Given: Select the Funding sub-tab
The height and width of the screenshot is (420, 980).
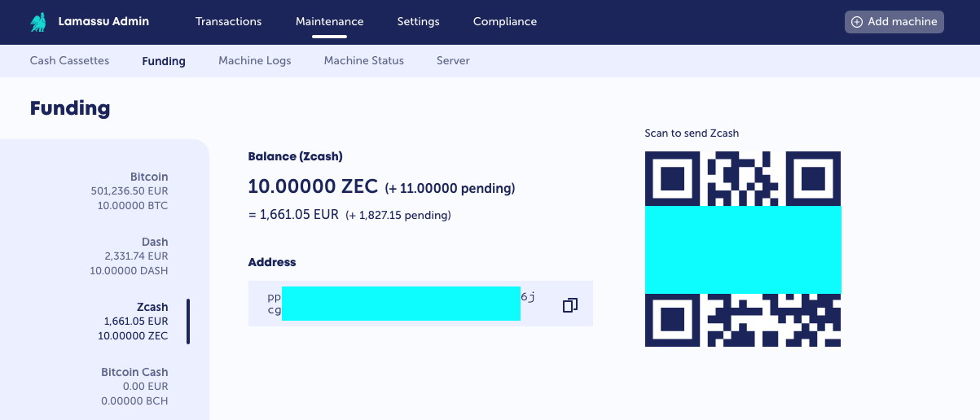Looking at the screenshot, I should (x=164, y=61).
